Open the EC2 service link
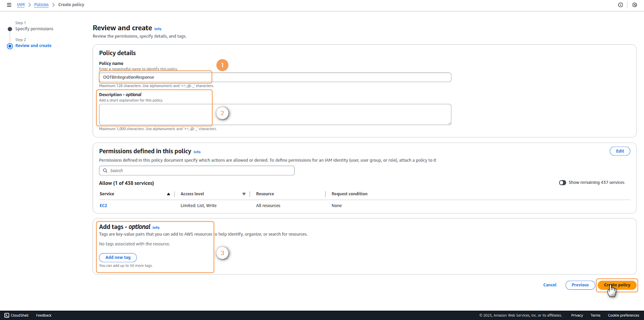 coord(103,206)
